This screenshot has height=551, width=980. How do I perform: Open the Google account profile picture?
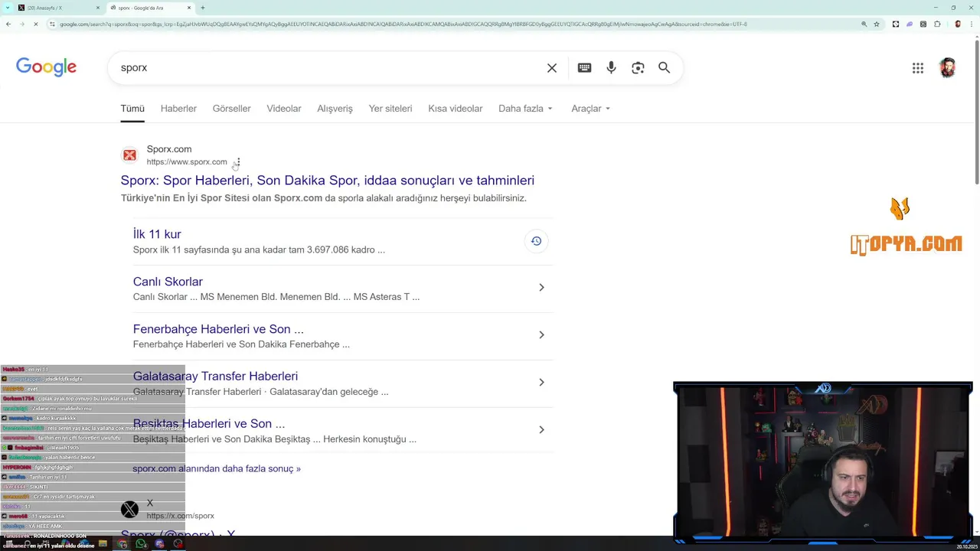(948, 68)
